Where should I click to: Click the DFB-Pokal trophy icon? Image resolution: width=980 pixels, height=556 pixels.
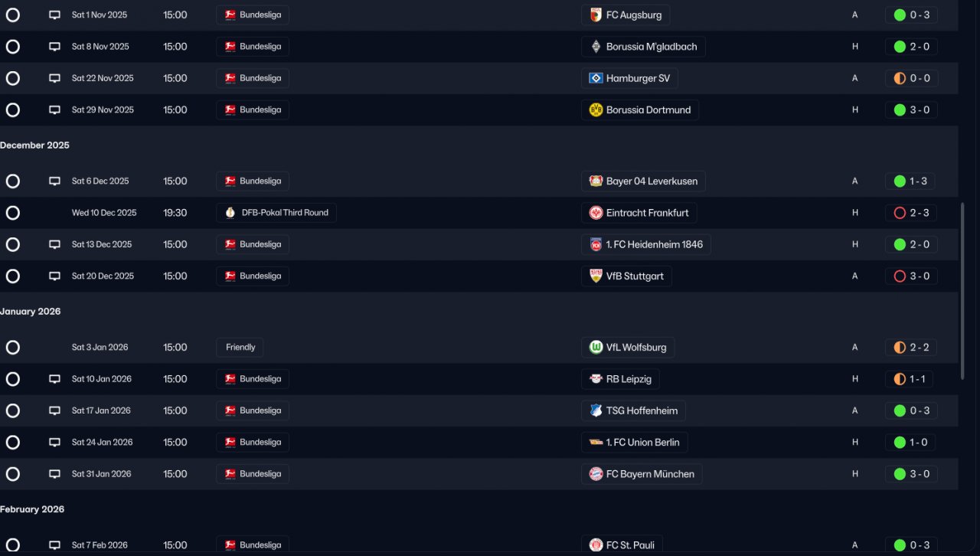click(x=230, y=213)
